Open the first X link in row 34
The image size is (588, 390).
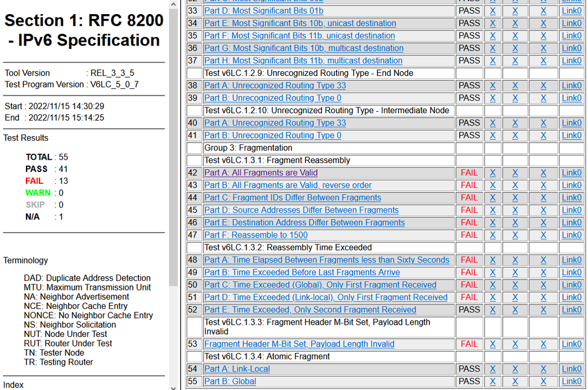pyautogui.click(x=493, y=24)
